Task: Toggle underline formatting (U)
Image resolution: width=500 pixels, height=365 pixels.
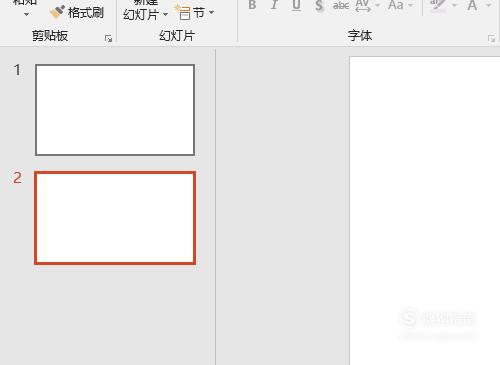Action: 296,5
